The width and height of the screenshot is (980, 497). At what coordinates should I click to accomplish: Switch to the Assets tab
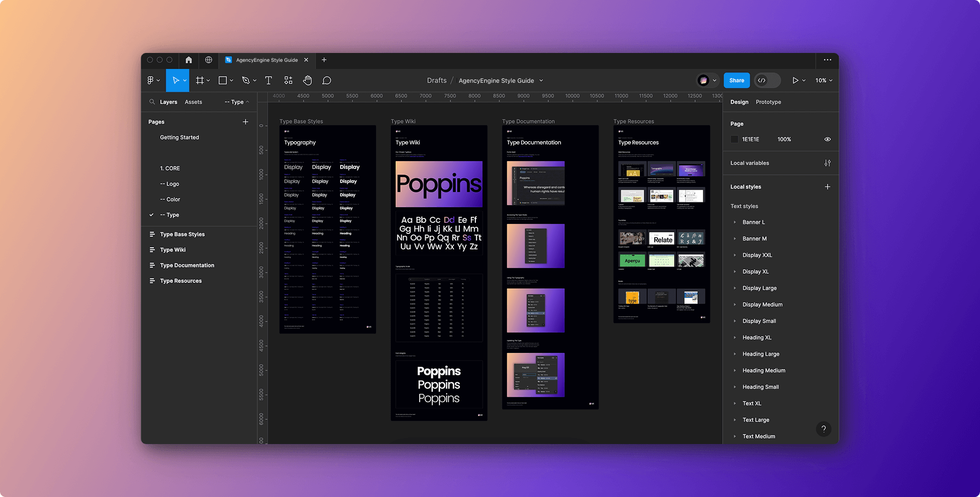[x=193, y=102]
